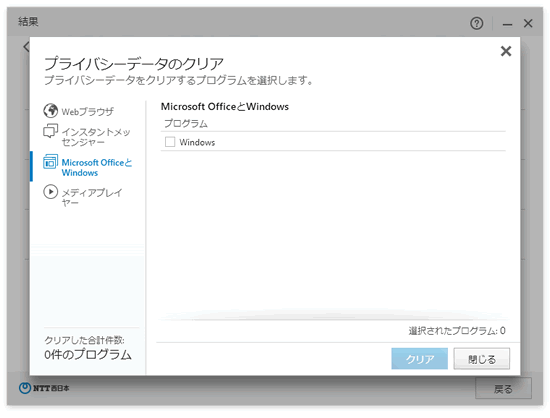Select the Webブラウザ category
Image resolution: width=550 pixels, height=418 pixels.
[87, 112]
